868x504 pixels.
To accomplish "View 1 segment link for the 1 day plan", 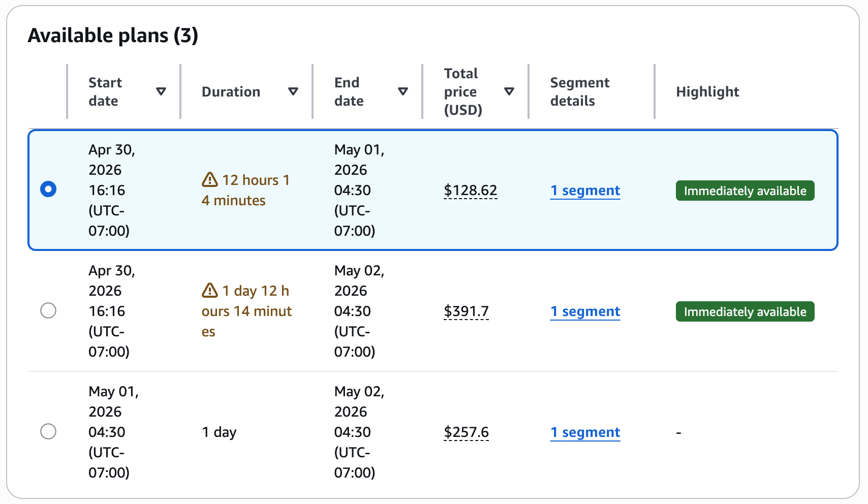I will [x=585, y=432].
